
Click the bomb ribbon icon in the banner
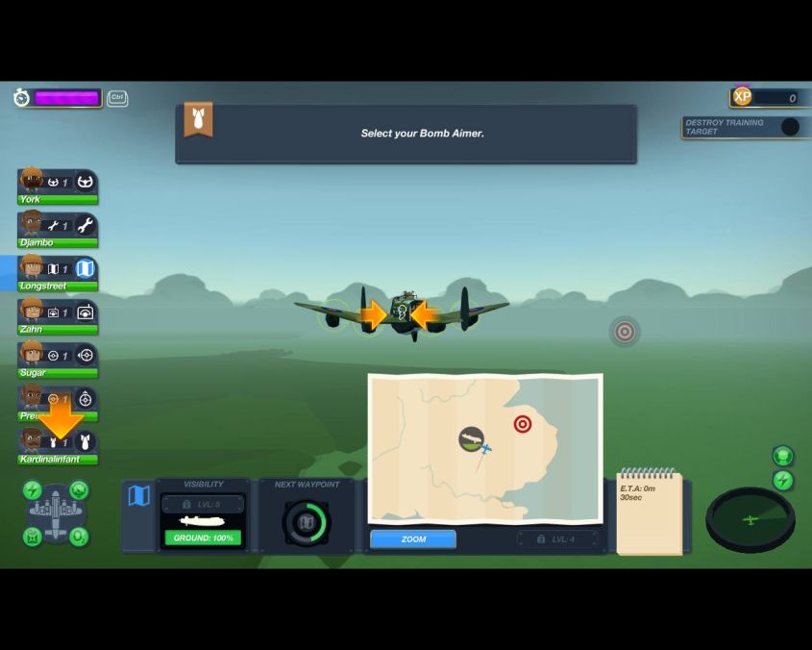[x=198, y=120]
